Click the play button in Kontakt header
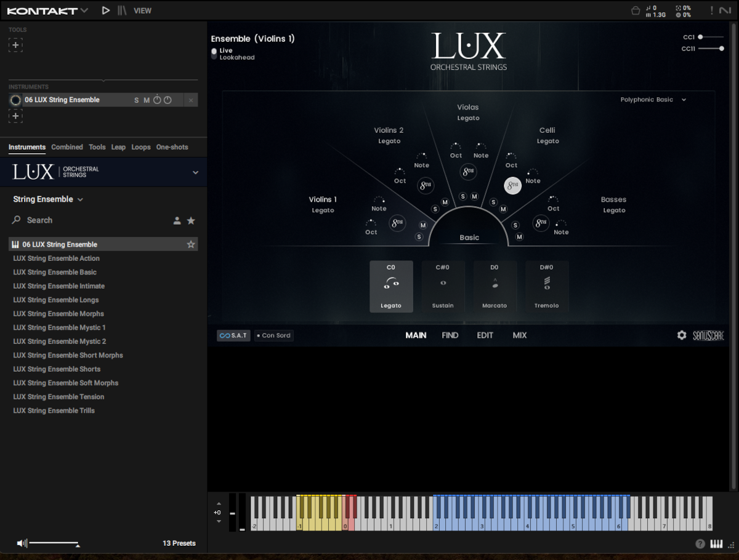This screenshot has height=560, width=739. tap(106, 10)
